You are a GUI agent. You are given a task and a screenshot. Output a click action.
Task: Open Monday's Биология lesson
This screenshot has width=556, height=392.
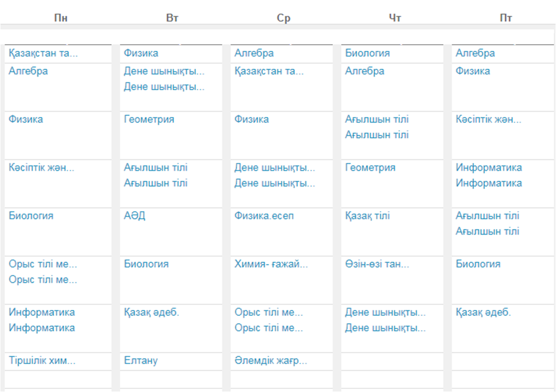31,216
